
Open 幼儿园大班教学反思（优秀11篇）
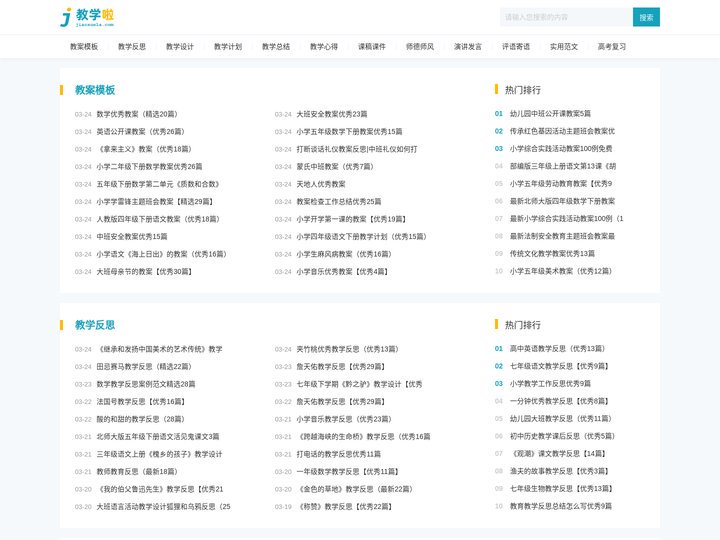tap(561, 418)
